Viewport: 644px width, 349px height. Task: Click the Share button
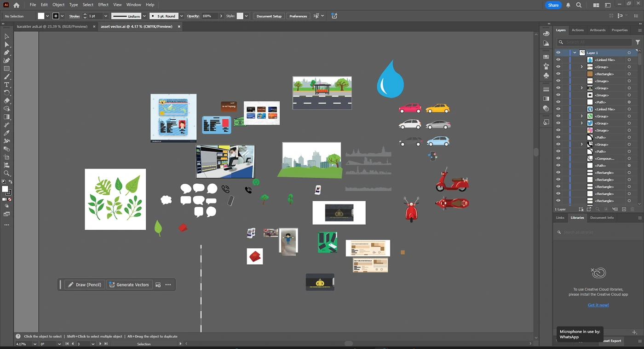(553, 5)
